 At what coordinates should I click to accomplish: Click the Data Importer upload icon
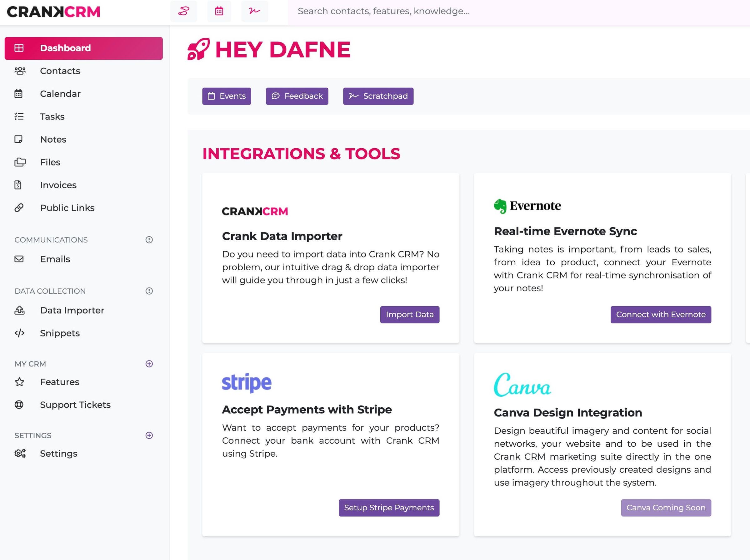point(19,310)
